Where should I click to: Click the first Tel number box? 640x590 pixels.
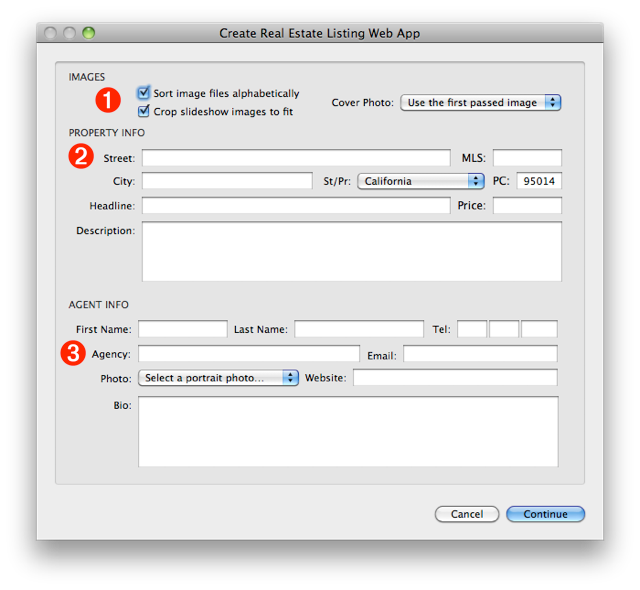pyautogui.click(x=472, y=329)
